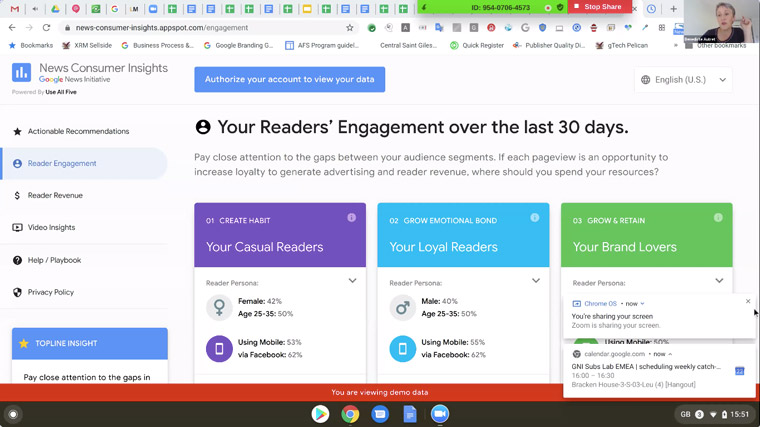
Task: Open the Gmail tab in the browser
Action: [x=15, y=9]
